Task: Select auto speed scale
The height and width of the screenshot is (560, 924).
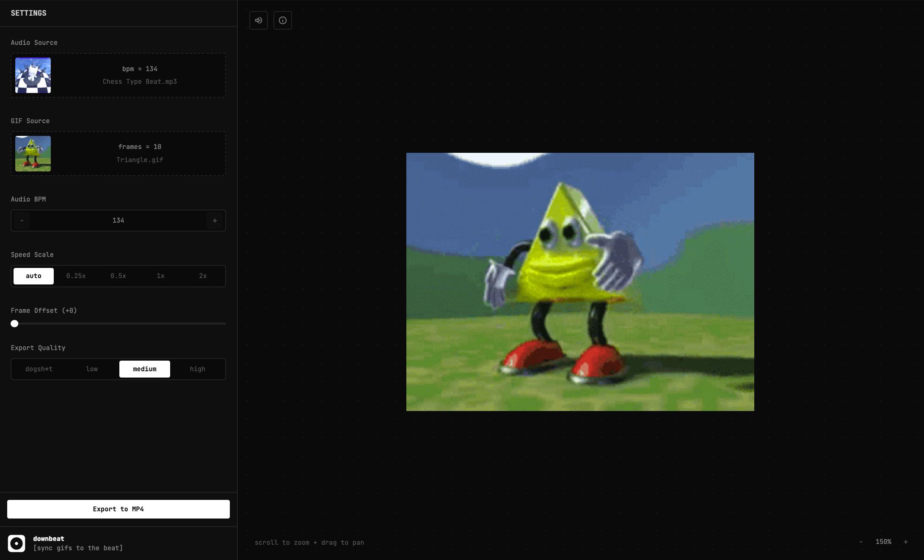Action: click(x=33, y=276)
